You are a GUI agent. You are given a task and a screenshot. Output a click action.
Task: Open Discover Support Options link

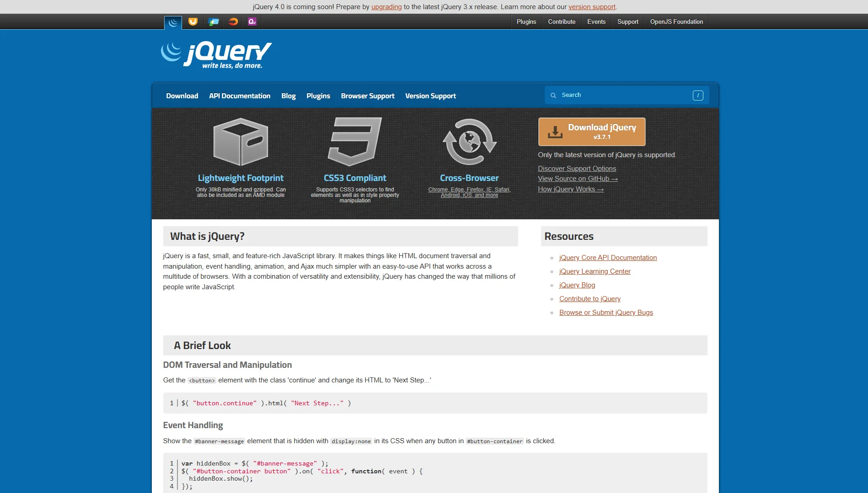click(x=577, y=169)
